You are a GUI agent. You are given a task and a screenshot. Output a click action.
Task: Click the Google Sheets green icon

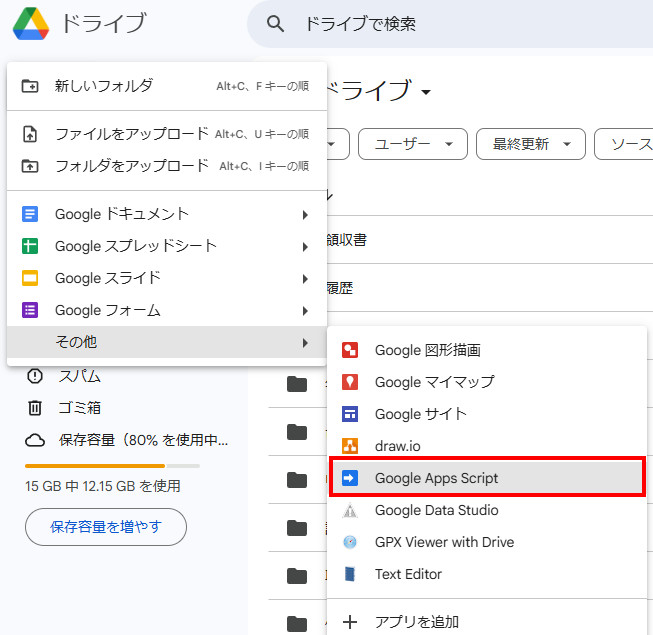pyautogui.click(x=30, y=246)
